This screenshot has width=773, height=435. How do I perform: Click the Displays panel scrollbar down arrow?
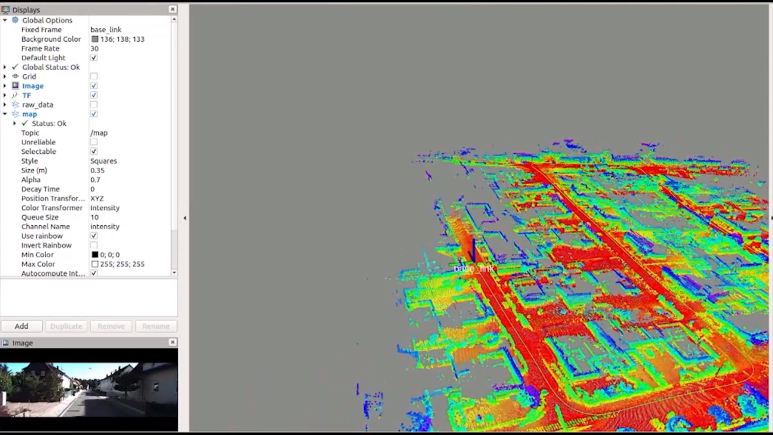[174, 272]
